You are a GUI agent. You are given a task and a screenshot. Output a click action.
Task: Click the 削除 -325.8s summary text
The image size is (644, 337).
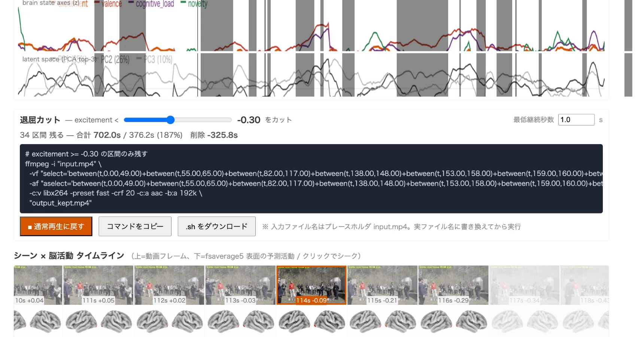click(214, 135)
